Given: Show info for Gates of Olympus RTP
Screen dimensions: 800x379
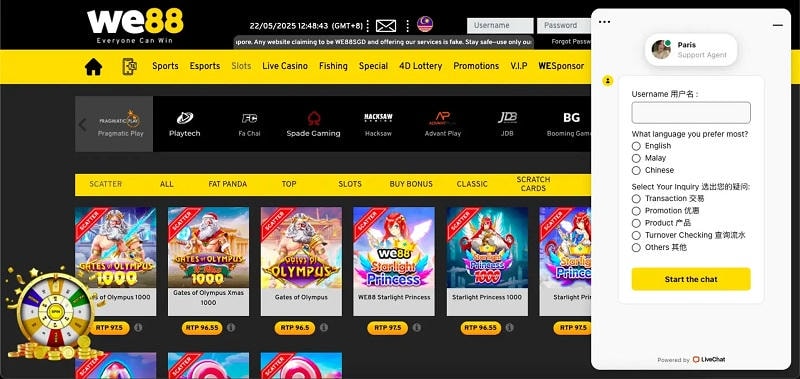Looking at the screenshot, I should (x=324, y=327).
